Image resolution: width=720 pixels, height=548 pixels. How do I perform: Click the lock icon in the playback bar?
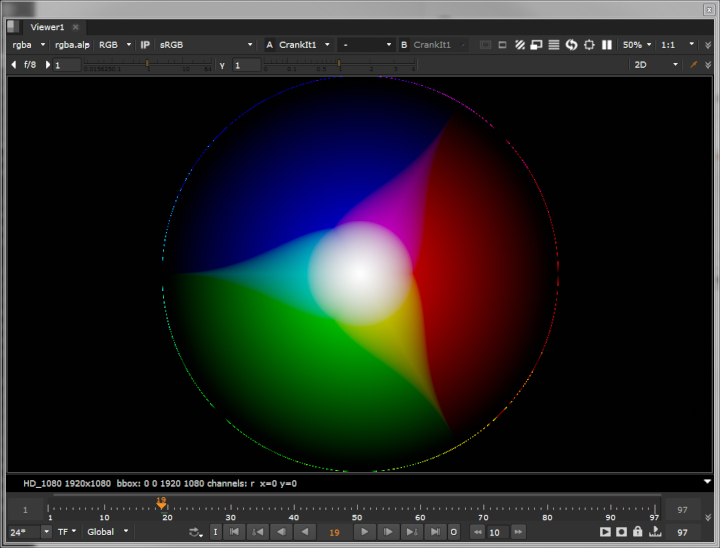637,532
